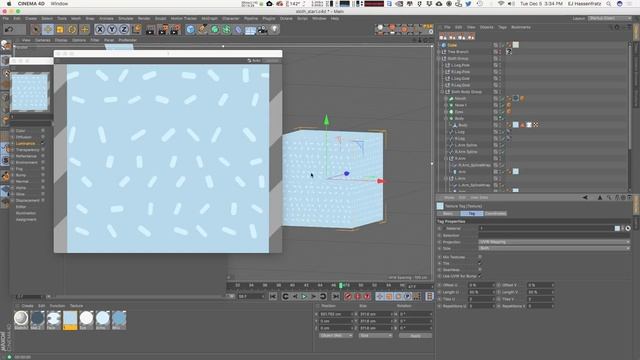640x360 pixels.
Task: Click the Undo icon in top toolbar
Action: click(9, 29)
